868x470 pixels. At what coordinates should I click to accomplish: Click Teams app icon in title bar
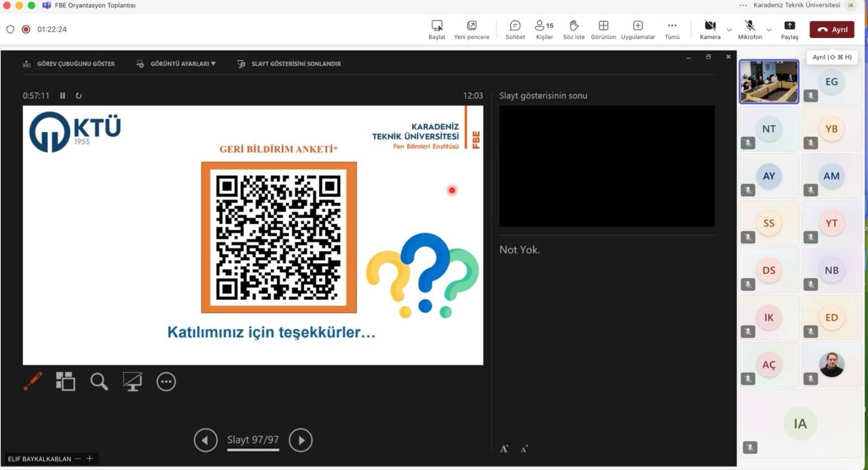(x=46, y=5)
